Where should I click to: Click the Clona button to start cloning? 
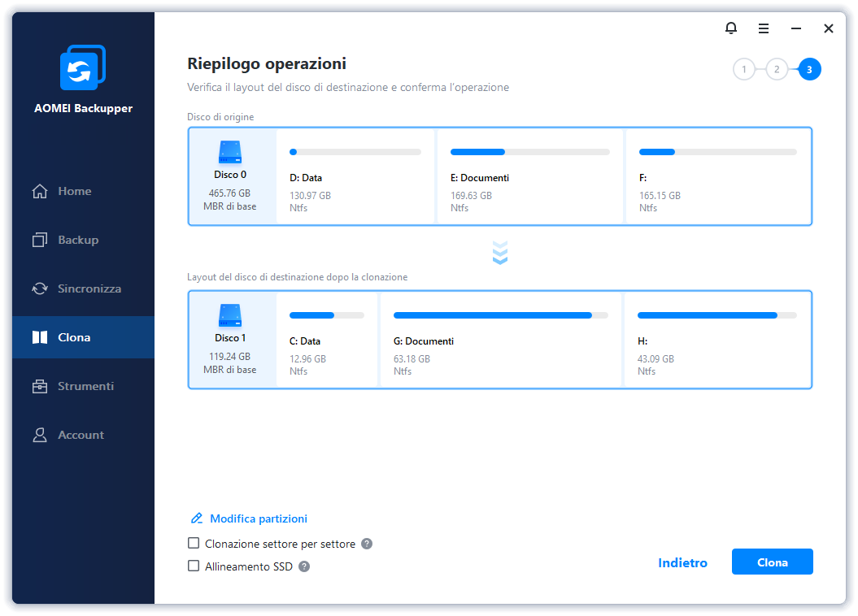(x=772, y=562)
